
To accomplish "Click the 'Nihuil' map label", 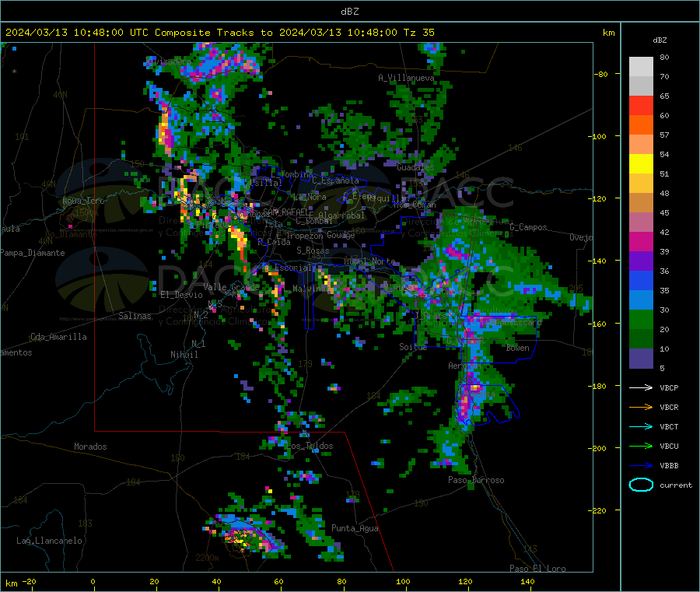I will click(184, 355).
